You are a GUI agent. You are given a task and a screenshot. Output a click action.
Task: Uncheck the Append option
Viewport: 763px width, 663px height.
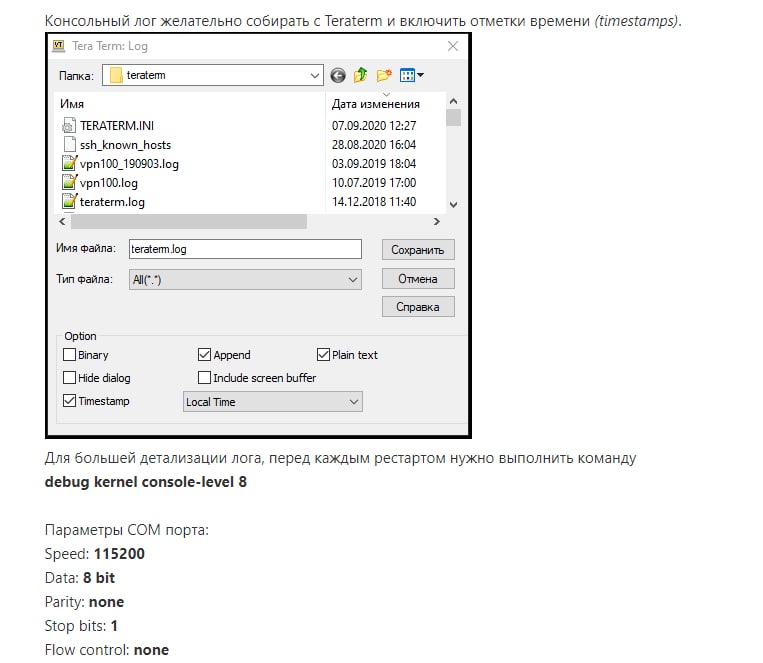(x=204, y=354)
